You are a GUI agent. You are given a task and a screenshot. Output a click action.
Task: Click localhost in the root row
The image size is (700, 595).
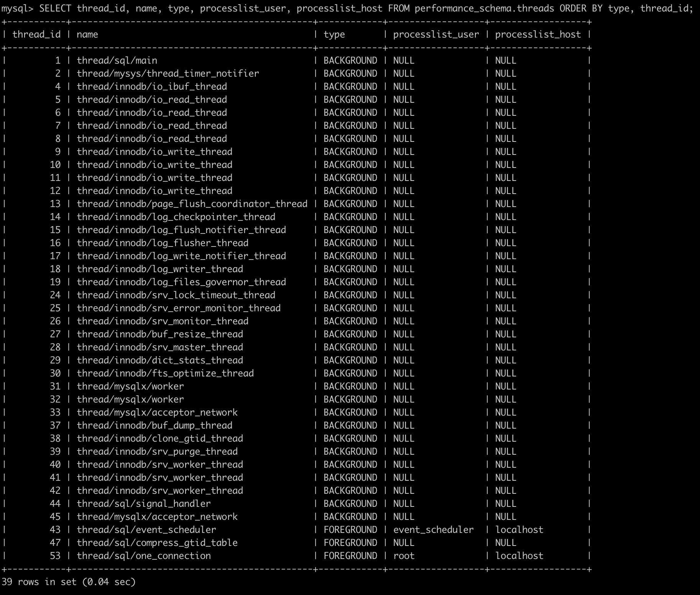click(x=519, y=556)
